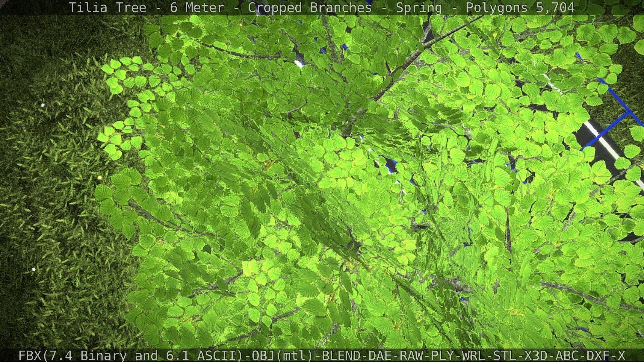Click 'DXF' in the bottom format list
The image size is (644, 362).
click(x=598, y=356)
